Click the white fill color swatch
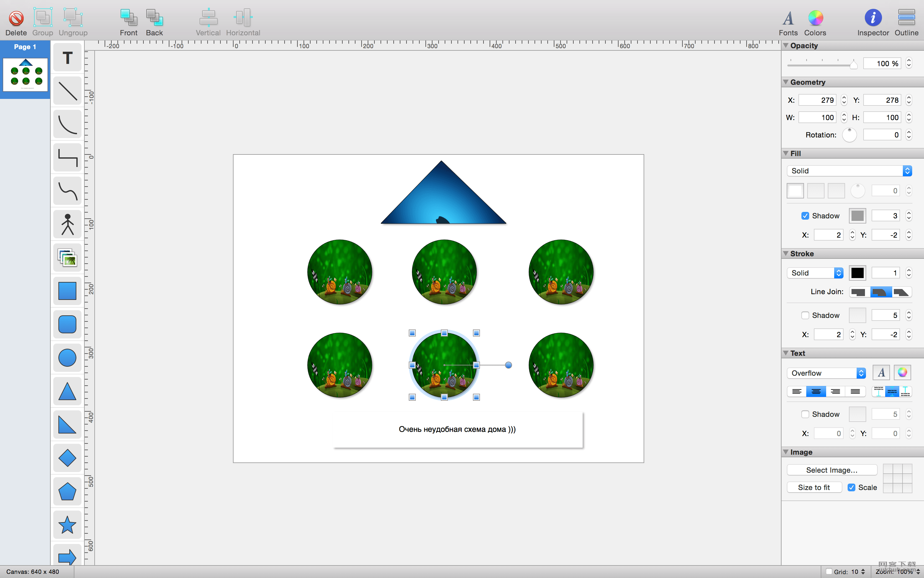The image size is (924, 578). coord(795,191)
